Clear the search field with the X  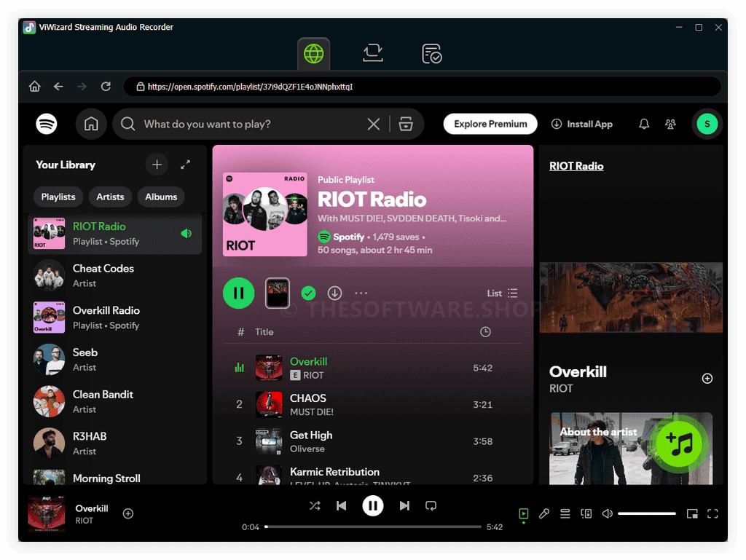tap(374, 124)
